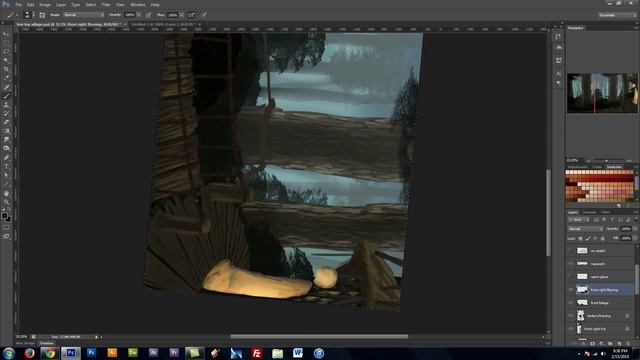Adjust the Navigator zoom slider
This screenshot has height=360, width=640.
pos(607,160)
